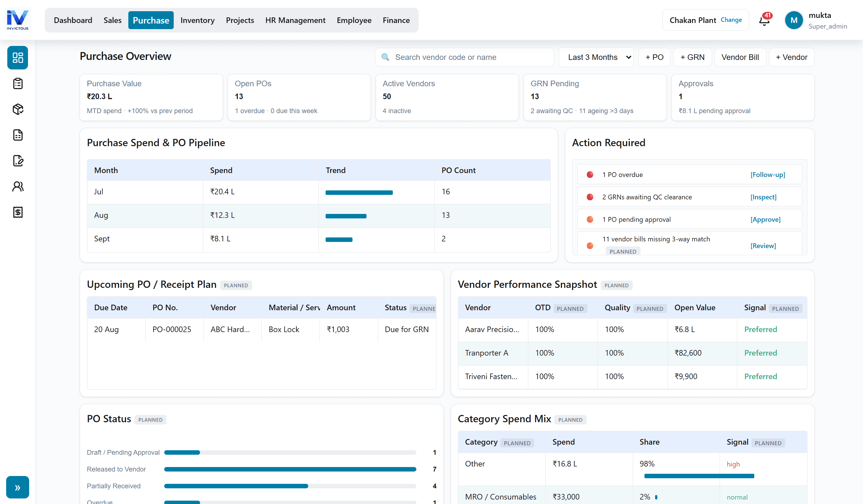This screenshot has height=504, width=863.
Task: Open the notifications bell icon
Action: point(764,20)
